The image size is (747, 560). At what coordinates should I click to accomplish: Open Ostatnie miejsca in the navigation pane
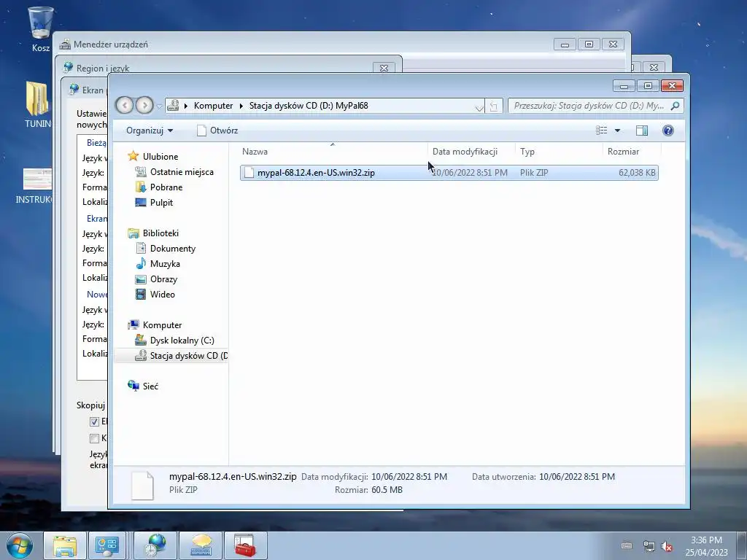point(182,172)
